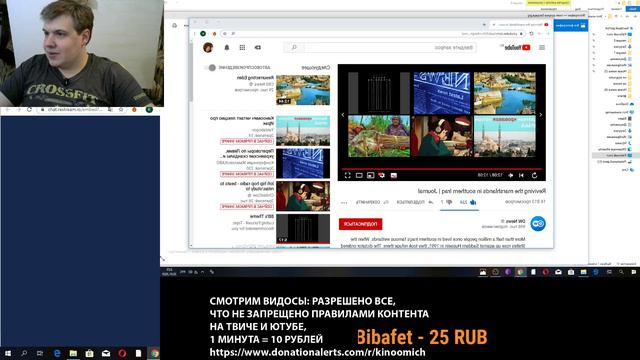640x360 pixels.
Task: Open the DW News channel avatar
Action: 538,224
